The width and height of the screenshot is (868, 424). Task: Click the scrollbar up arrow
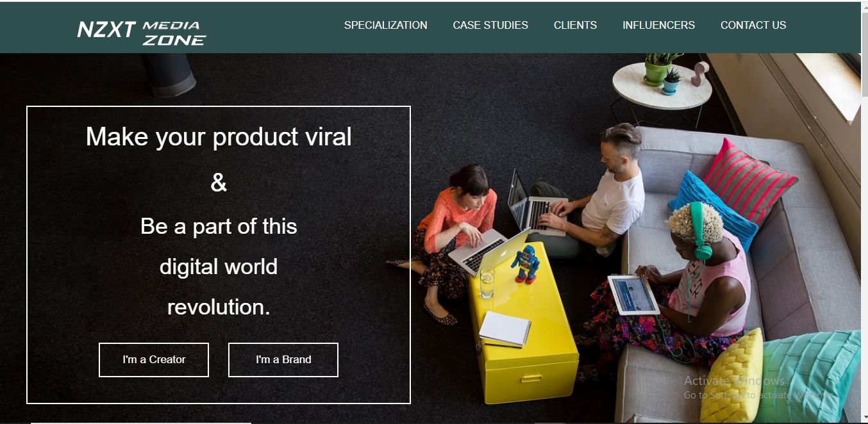coord(864,6)
